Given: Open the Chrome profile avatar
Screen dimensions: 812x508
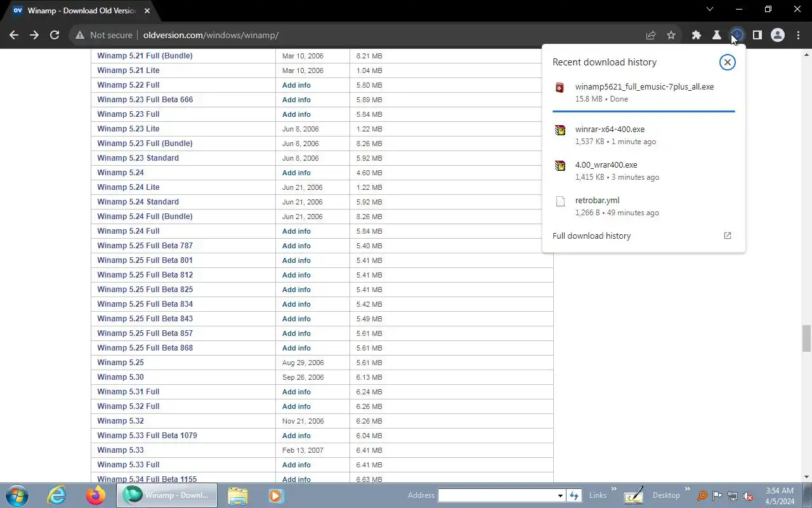Looking at the screenshot, I should 778,36.
